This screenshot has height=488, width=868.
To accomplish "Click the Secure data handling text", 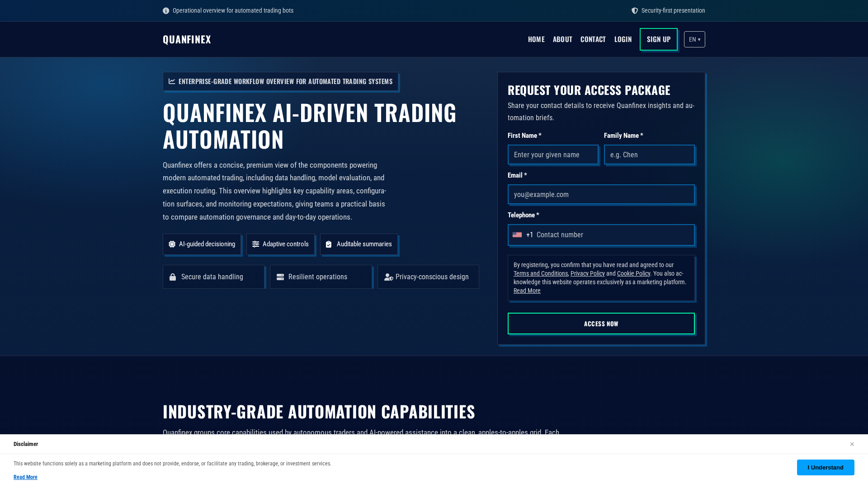I will click(212, 277).
